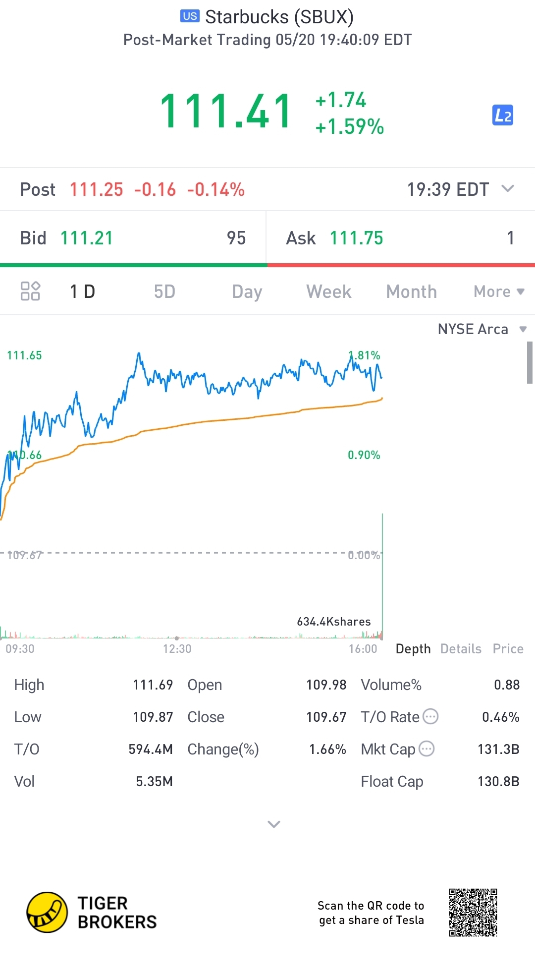Screen dimensions: 535x980
Task: Tap the Open value 109.98
Action: click(326, 685)
